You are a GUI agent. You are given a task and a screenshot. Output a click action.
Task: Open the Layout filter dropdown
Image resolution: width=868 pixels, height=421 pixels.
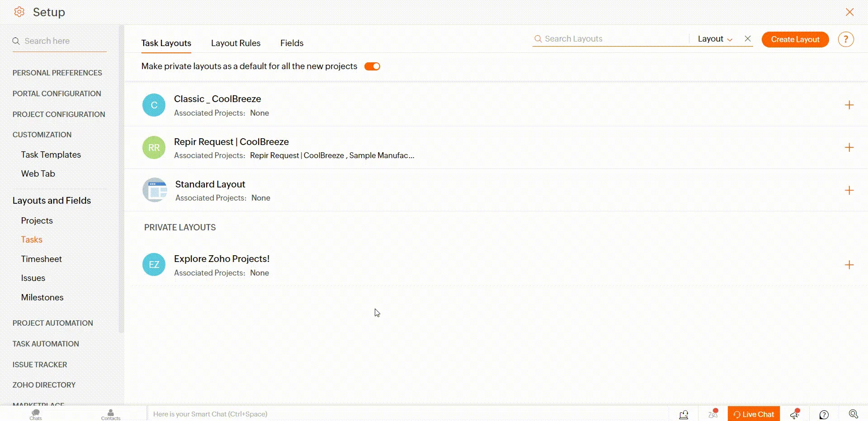[715, 39]
